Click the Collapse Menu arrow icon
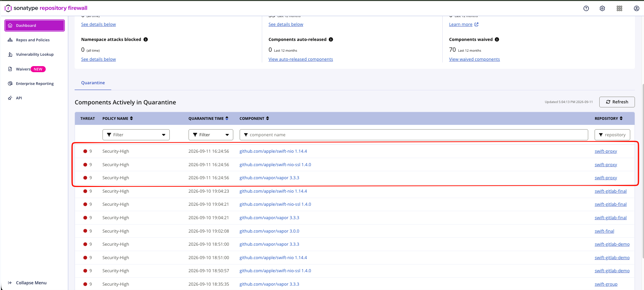 pos(10,283)
